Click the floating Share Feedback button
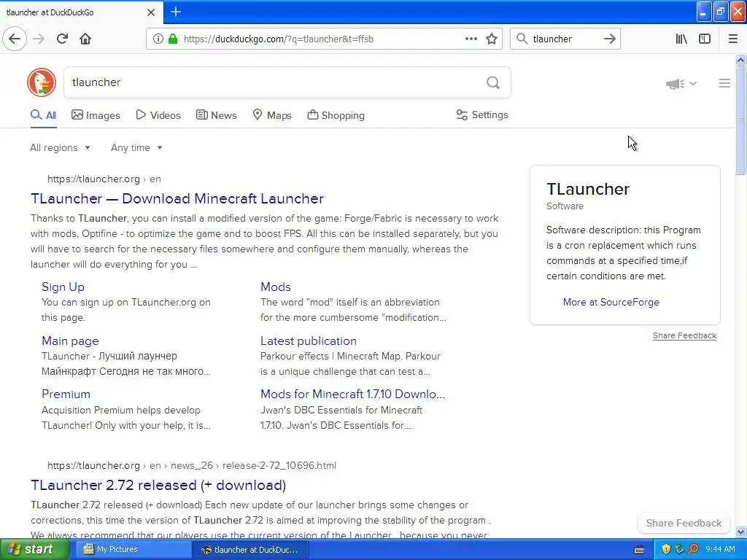 [x=684, y=523]
